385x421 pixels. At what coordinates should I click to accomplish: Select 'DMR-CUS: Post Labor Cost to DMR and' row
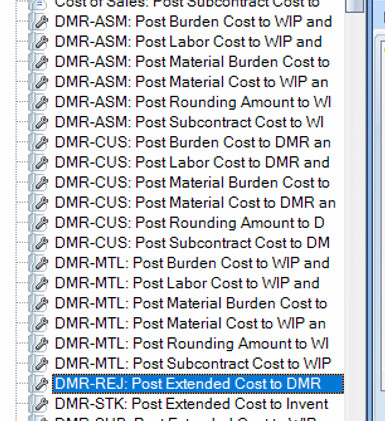[192, 163]
